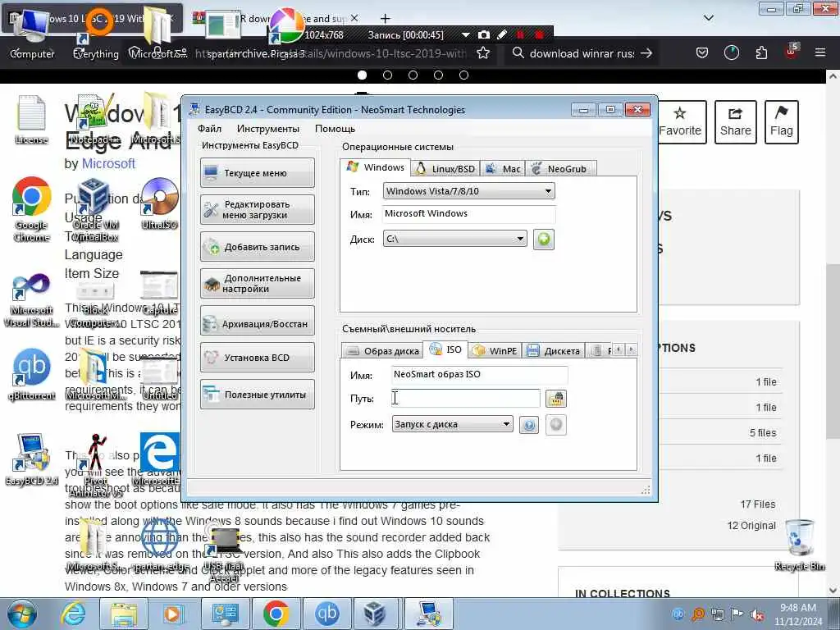This screenshot has width=840, height=630.
Task: Open the Помощь menu in EasyBCD
Action: click(335, 129)
